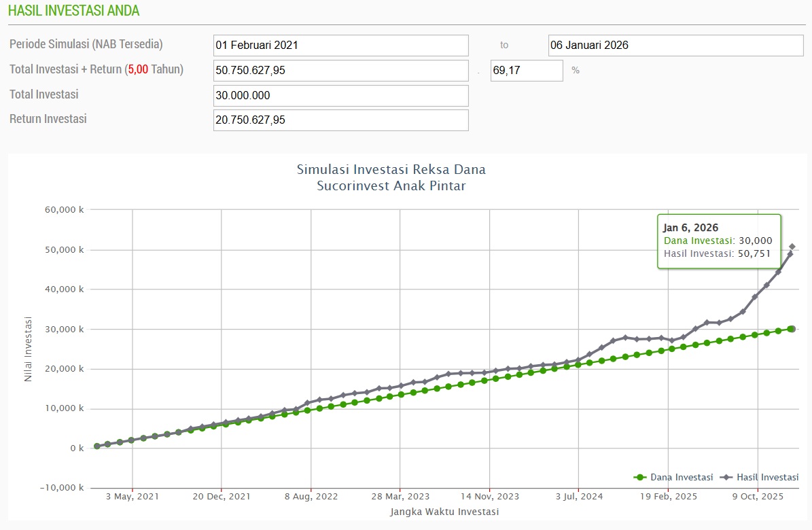Click the final Hasil Investasi data point
812x530 pixels.
792,247
